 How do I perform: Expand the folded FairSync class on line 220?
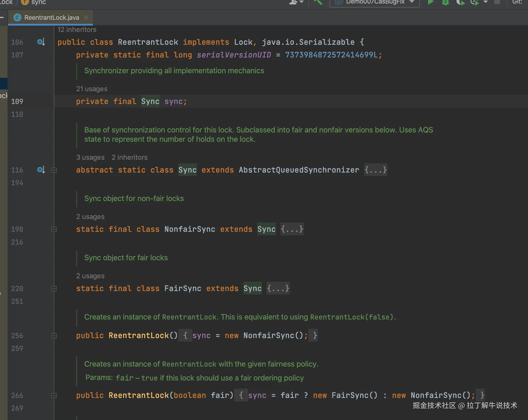(54, 289)
